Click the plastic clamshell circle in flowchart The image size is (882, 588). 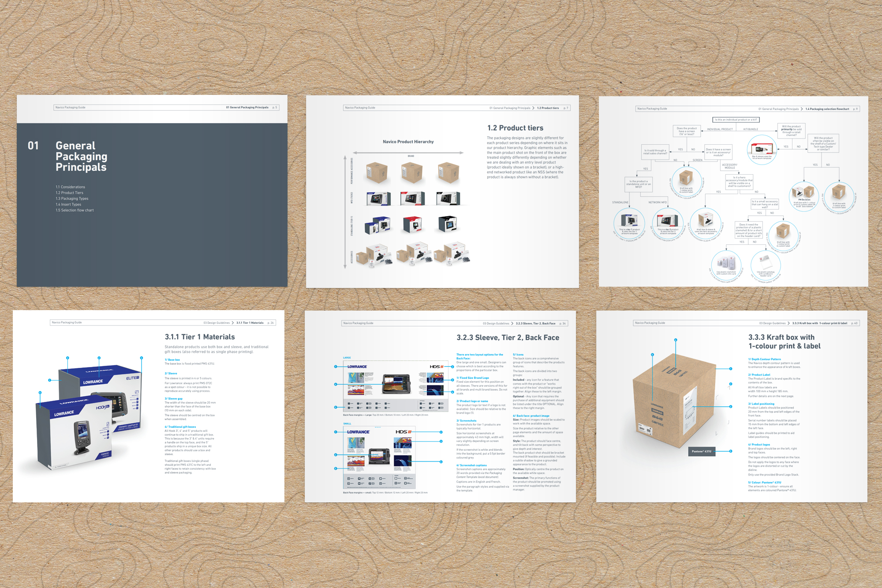point(726,264)
